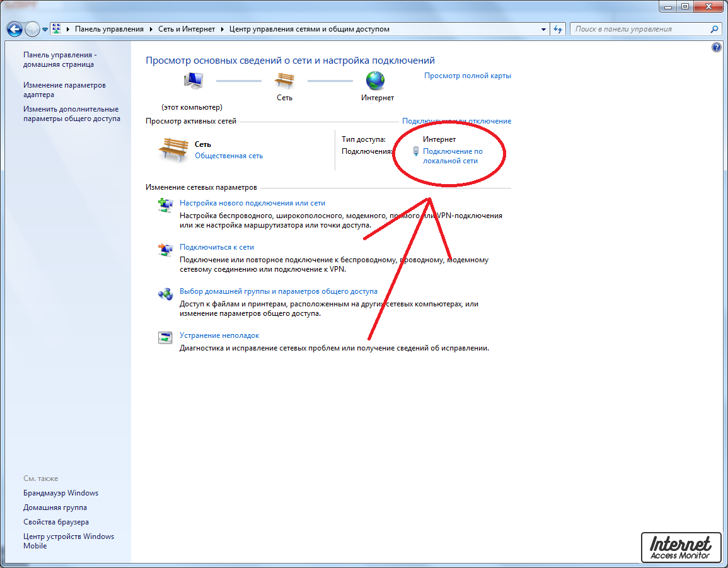Viewport: 728px width, 568px height.
Task: Select 'Панель управления' breadcrumb
Action: pyautogui.click(x=109, y=29)
